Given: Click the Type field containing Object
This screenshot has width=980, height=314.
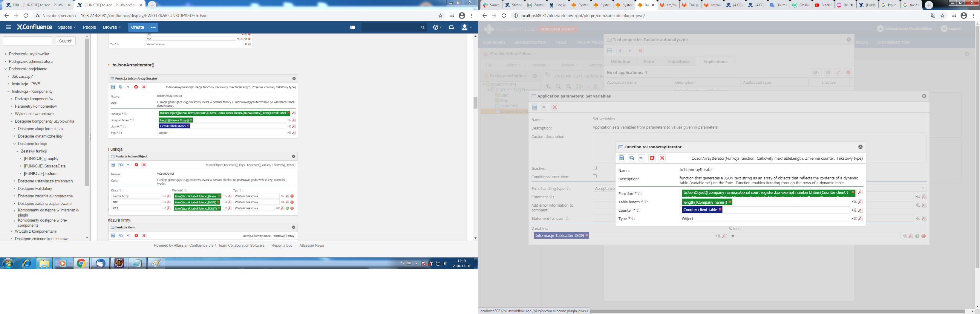Looking at the screenshot, I should 765,219.
